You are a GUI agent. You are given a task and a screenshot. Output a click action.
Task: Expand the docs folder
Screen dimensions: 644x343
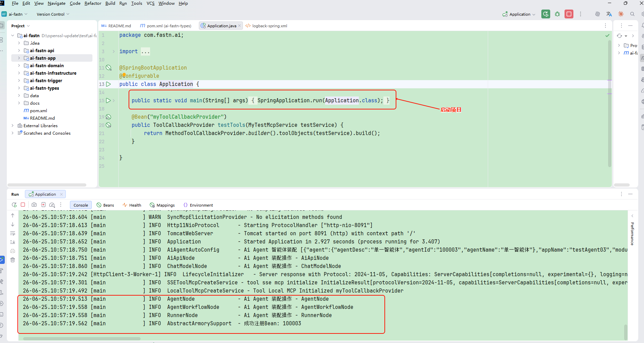coord(19,103)
